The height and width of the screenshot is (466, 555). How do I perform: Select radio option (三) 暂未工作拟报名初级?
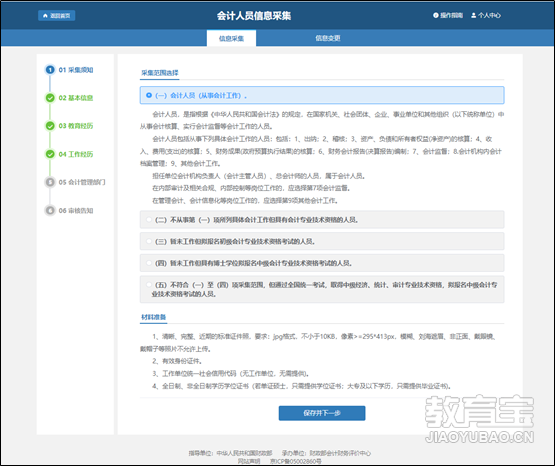pyautogui.click(x=149, y=241)
